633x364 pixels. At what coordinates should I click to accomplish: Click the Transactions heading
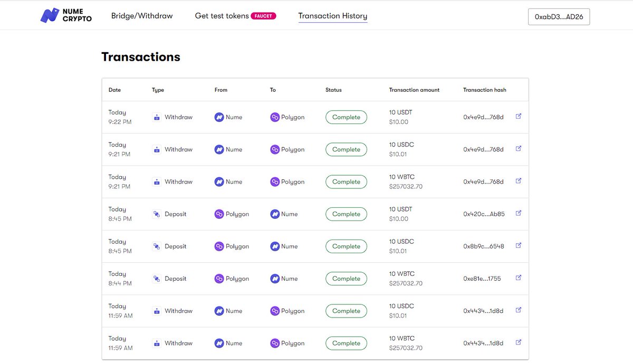tap(141, 57)
